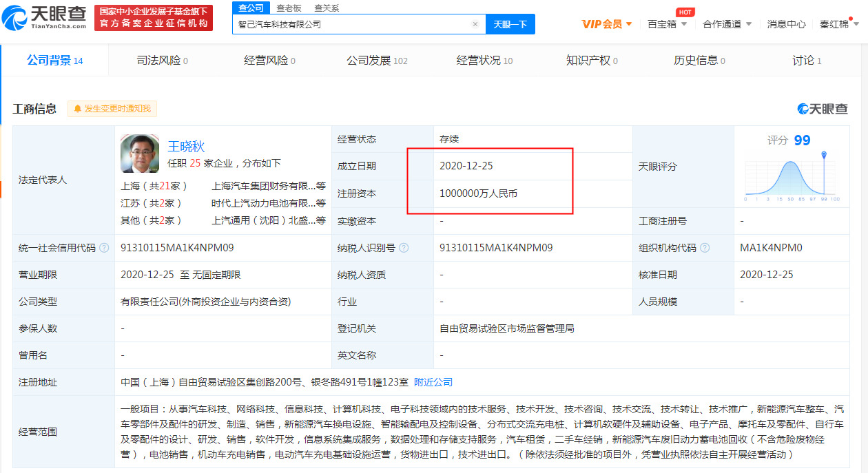This screenshot has width=868, height=473.
Task: Select the 公司发展 tab
Action: coord(377,61)
